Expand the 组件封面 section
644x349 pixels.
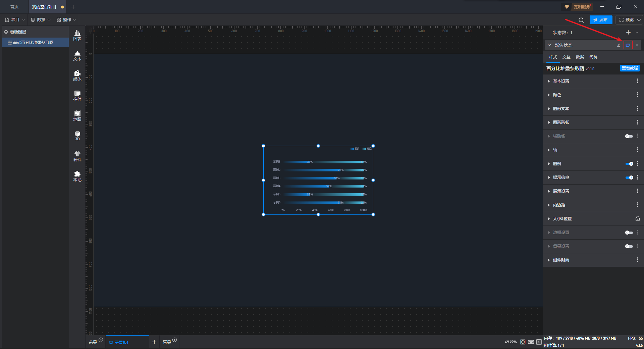pyautogui.click(x=549, y=260)
